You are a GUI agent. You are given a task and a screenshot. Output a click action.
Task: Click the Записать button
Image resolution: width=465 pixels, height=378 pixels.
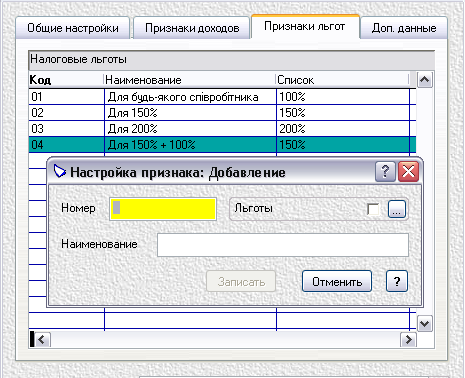(x=241, y=282)
